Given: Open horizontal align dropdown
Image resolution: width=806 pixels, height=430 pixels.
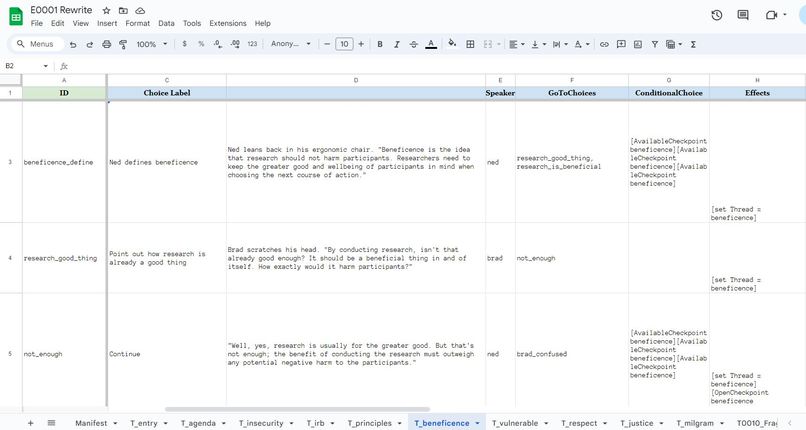Looking at the screenshot, I should [x=516, y=44].
